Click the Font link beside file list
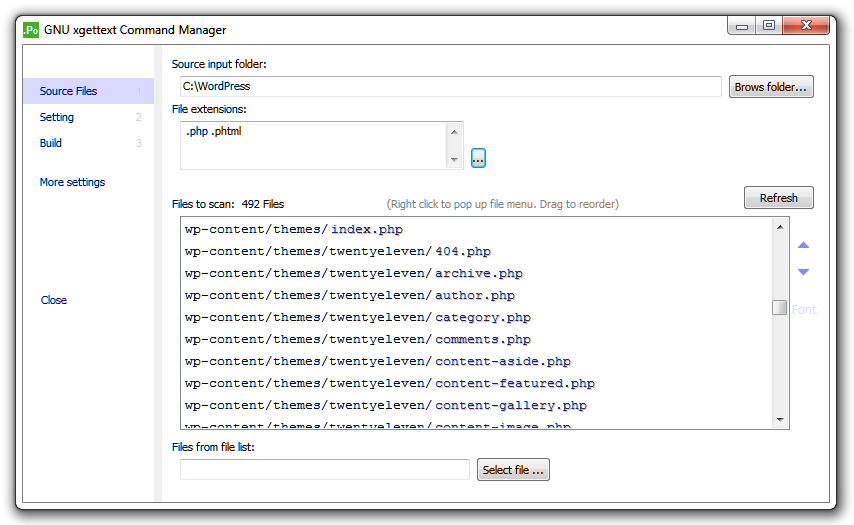Viewport: 854px width, 525px height. (x=804, y=309)
